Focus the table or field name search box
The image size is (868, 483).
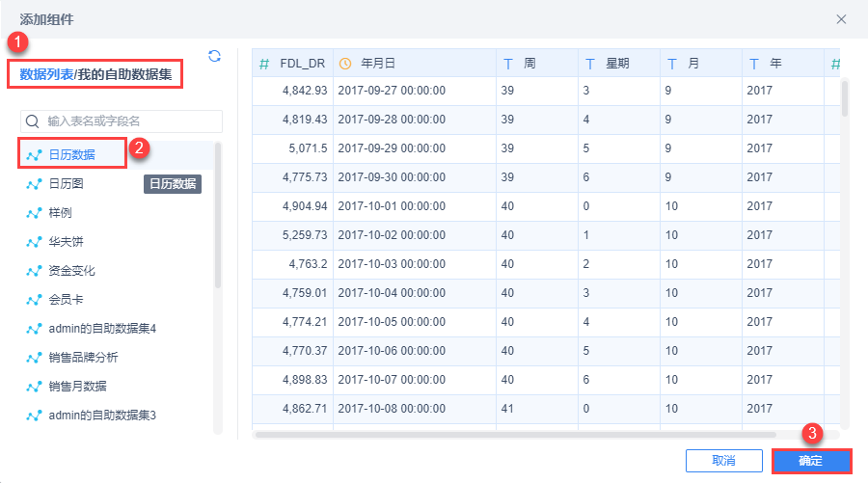click(130, 121)
